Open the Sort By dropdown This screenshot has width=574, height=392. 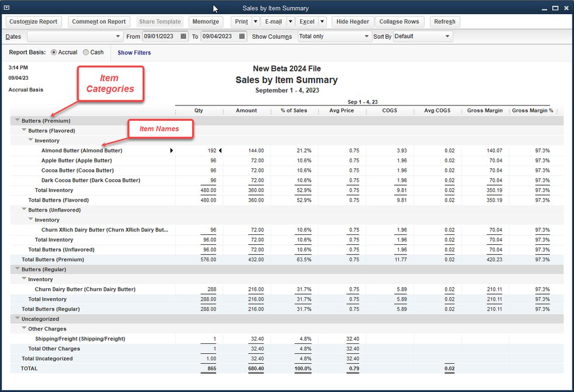[x=448, y=36]
